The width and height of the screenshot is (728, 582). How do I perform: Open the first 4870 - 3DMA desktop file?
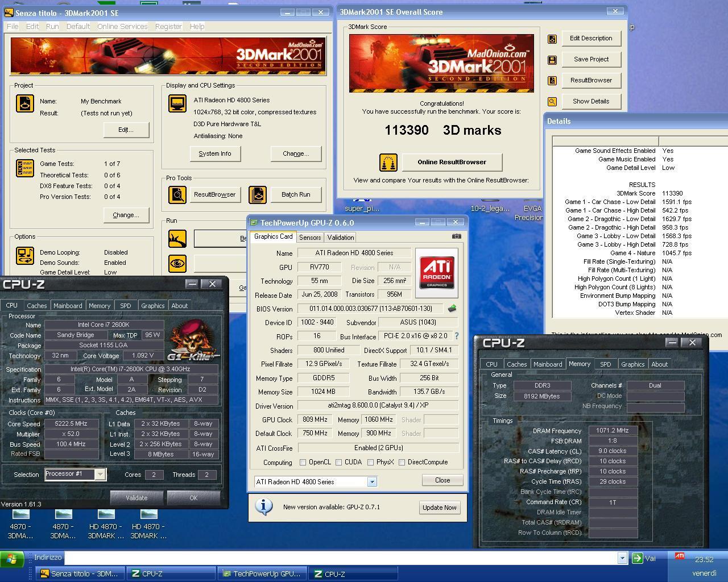20,525
